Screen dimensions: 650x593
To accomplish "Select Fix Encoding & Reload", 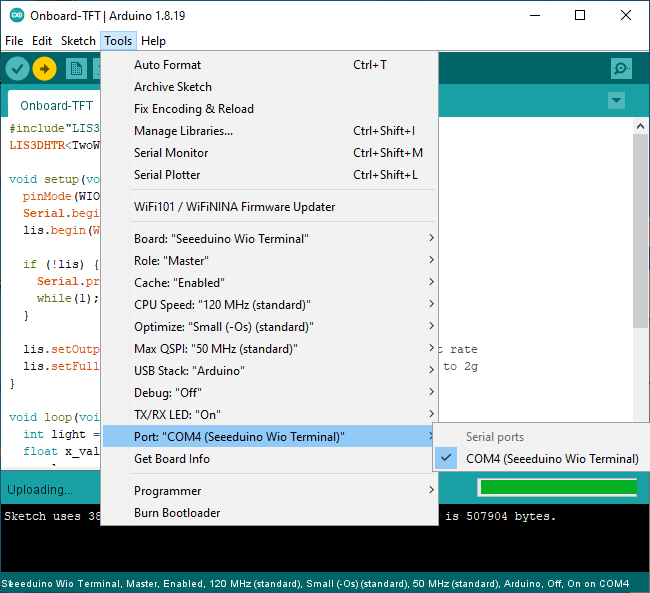I will tap(270, 109).
